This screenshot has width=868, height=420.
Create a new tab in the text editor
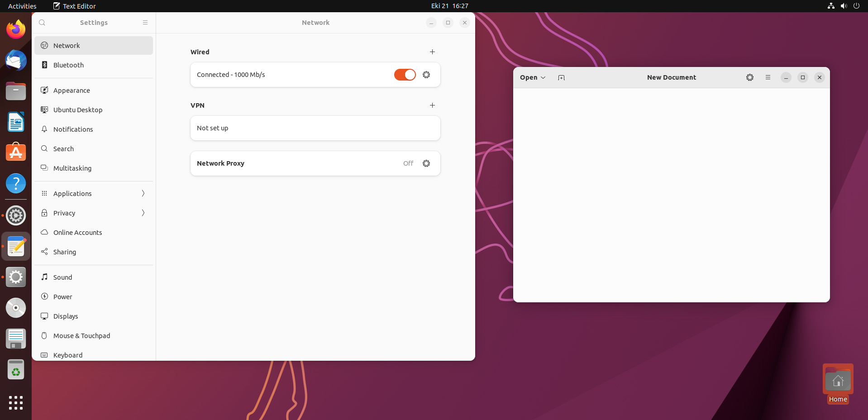click(x=561, y=77)
